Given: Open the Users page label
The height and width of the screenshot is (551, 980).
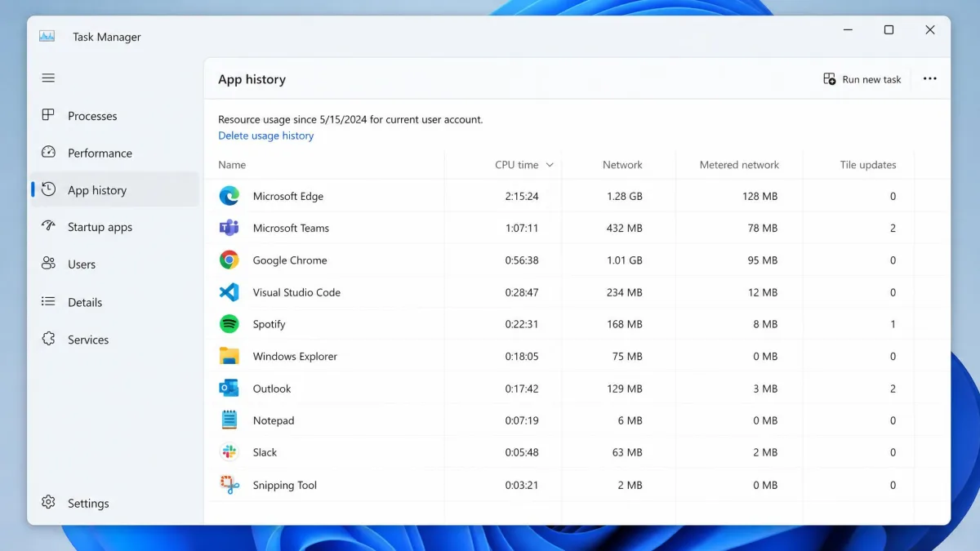Looking at the screenshot, I should [x=82, y=264].
